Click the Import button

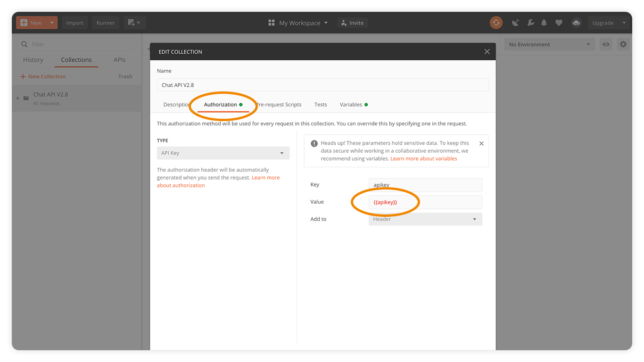coord(74,23)
